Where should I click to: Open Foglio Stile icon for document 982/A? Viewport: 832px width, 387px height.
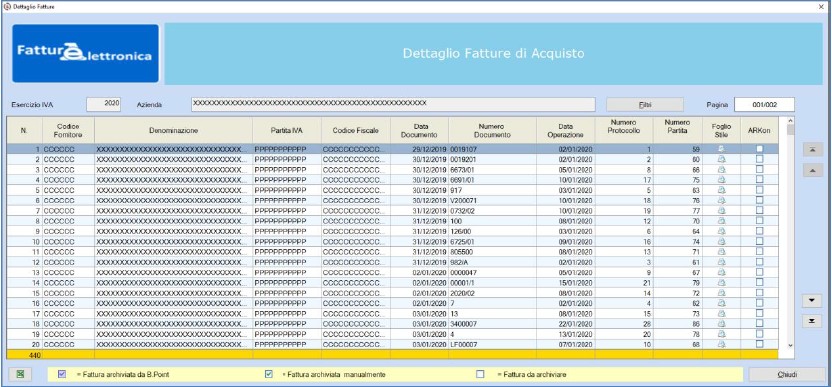pyautogui.click(x=721, y=262)
